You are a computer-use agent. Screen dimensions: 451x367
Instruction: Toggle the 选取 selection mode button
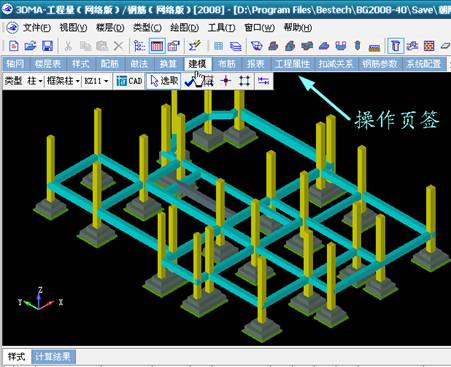click(x=164, y=81)
